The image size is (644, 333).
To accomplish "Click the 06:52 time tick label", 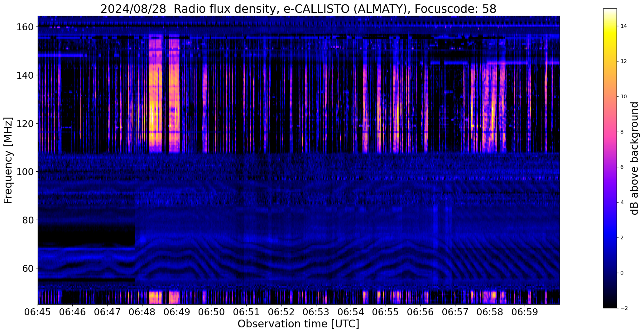I will 281,312.
